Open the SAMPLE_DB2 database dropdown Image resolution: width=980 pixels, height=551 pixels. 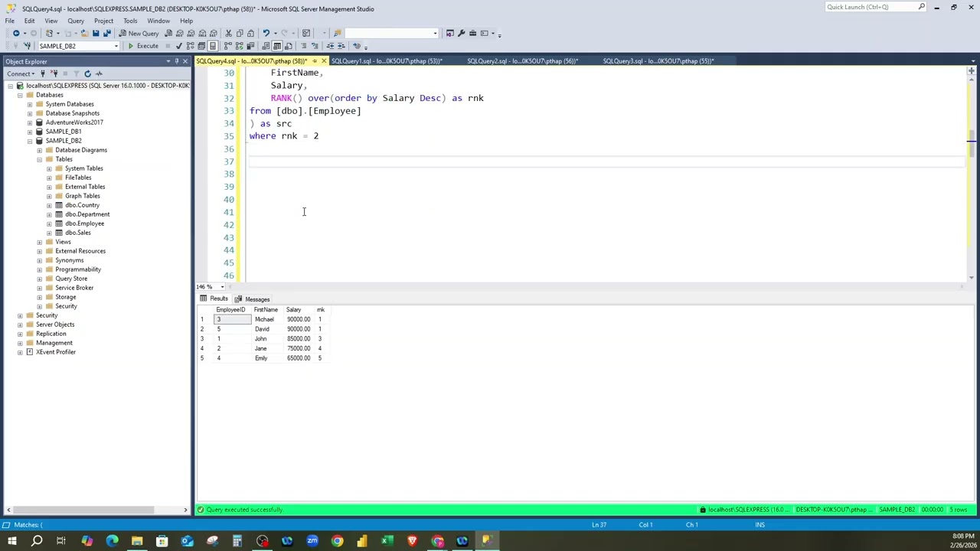[116, 46]
